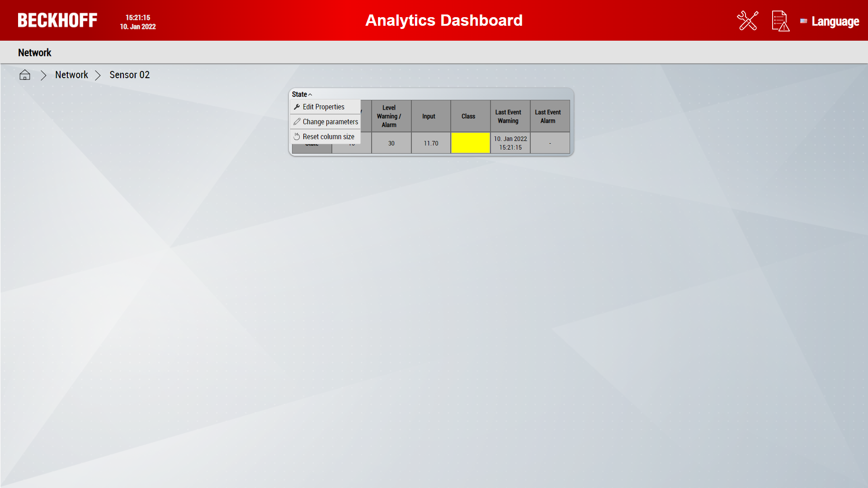
Task: Click the header clock 15:21:15
Action: [x=138, y=18]
